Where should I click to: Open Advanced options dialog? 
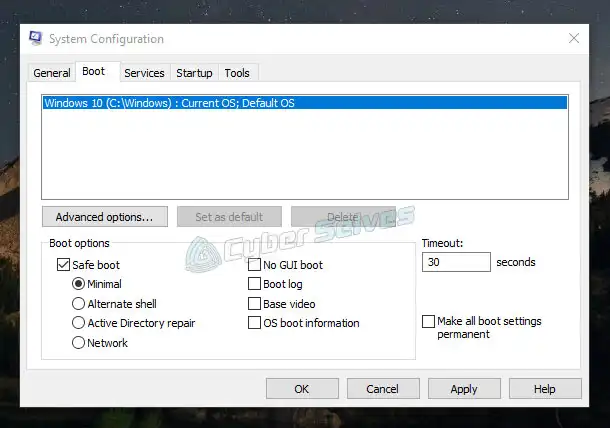click(x=105, y=217)
